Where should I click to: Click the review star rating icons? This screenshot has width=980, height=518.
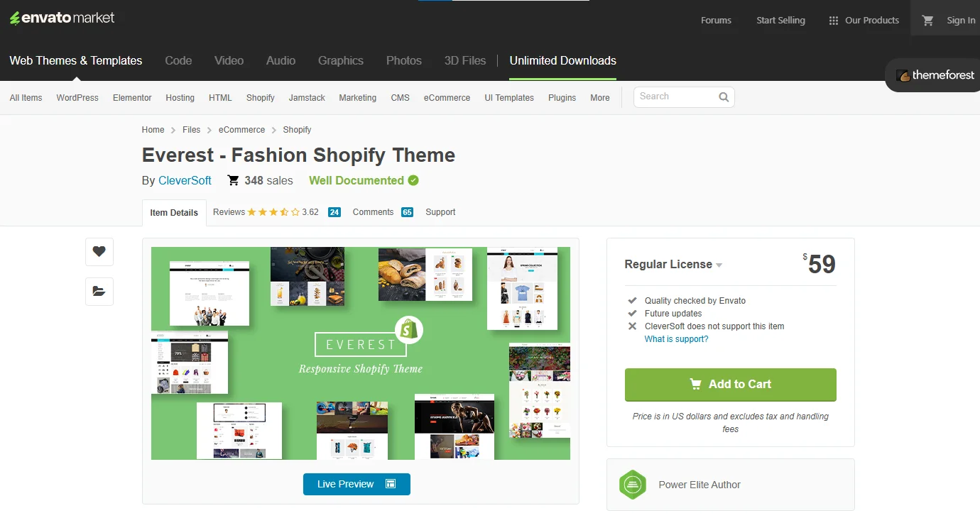click(273, 212)
